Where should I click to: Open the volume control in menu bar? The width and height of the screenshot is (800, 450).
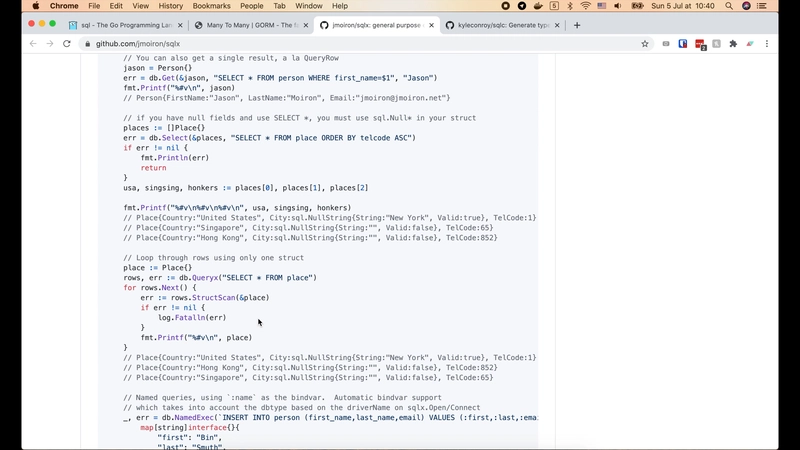pos(618,6)
